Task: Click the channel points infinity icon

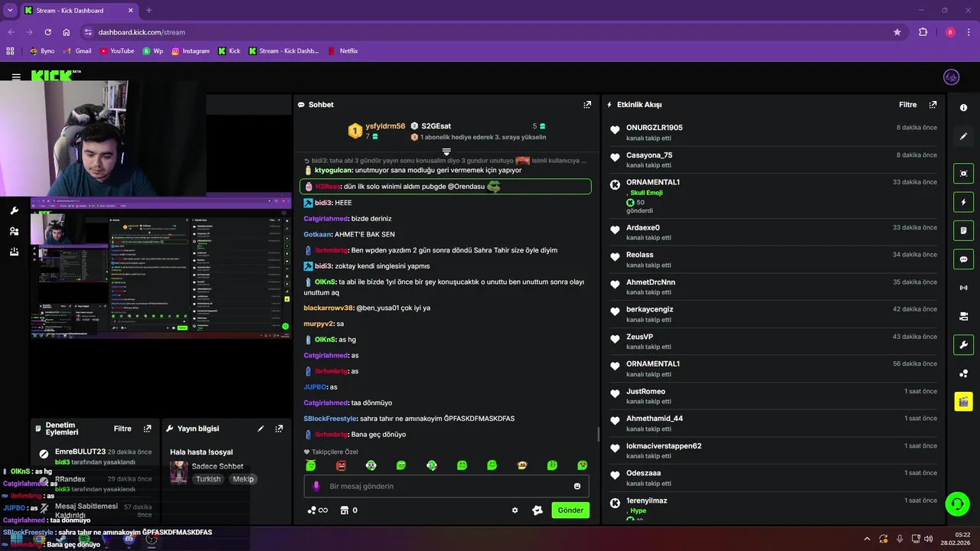Action: pyautogui.click(x=317, y=510)
